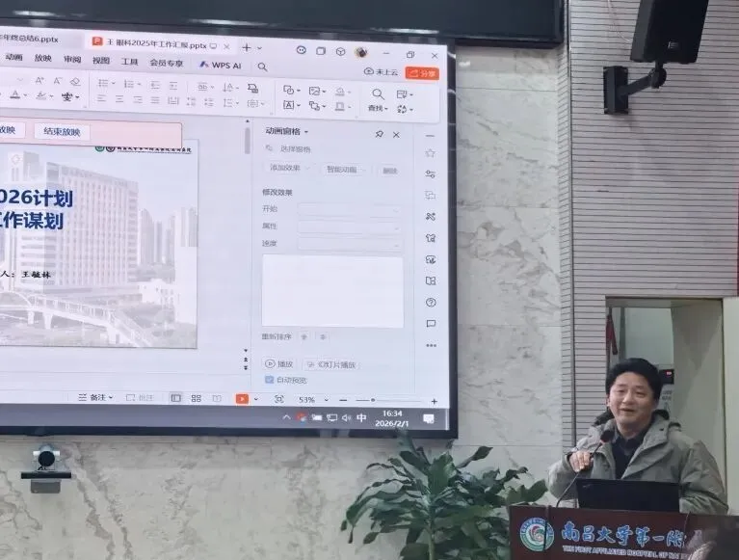Click the decrease indent icon
The height and width of the screenshot is (560, 739).
pos(154,85)
